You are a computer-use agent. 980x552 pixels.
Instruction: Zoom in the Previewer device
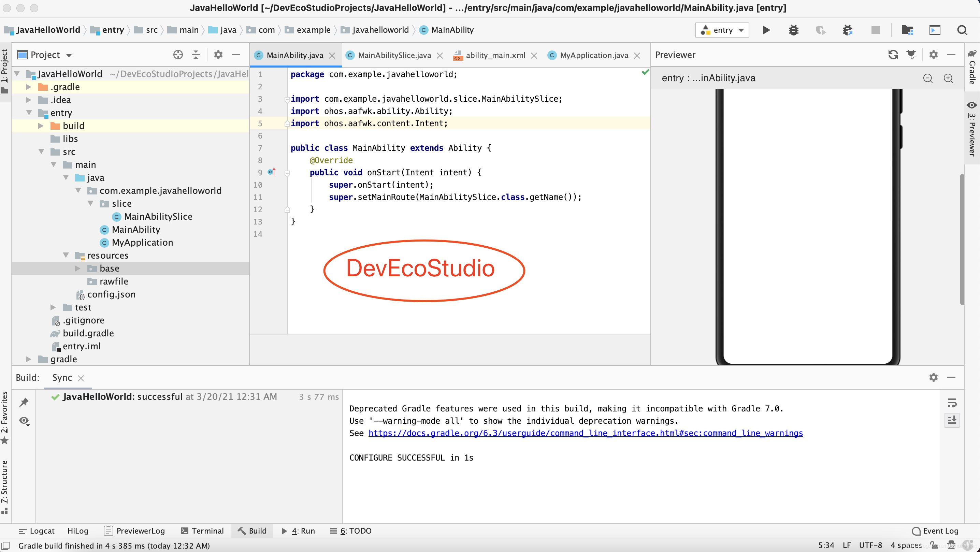(x=948, y=78)
